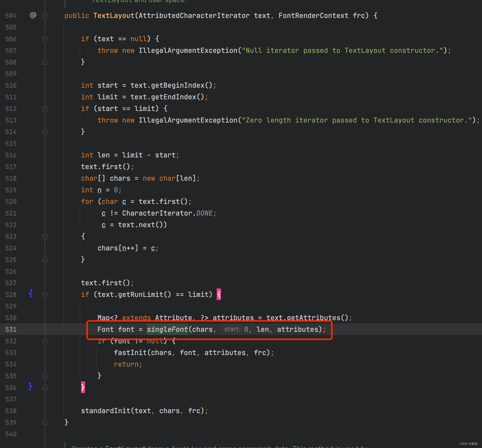Click CharacterIterator on line 521
Image resolution: width=482 pixels, height=448 pixels.
[157, 213]
